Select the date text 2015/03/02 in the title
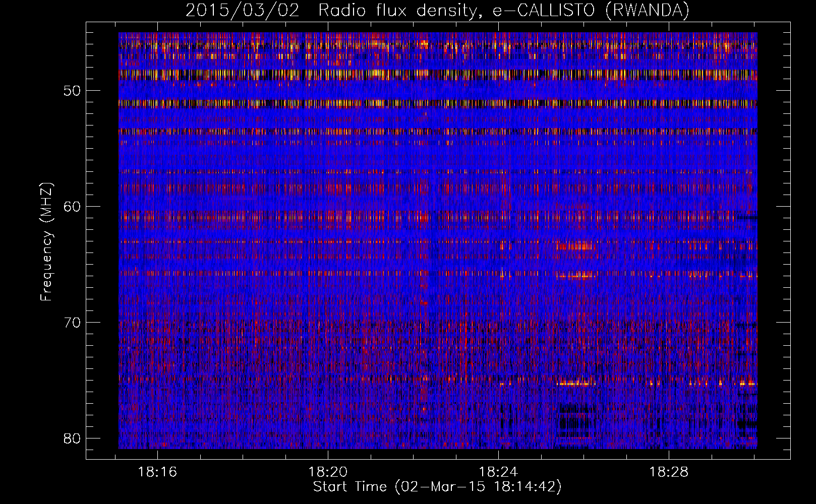816x504 pixels. tap(242, 11)
